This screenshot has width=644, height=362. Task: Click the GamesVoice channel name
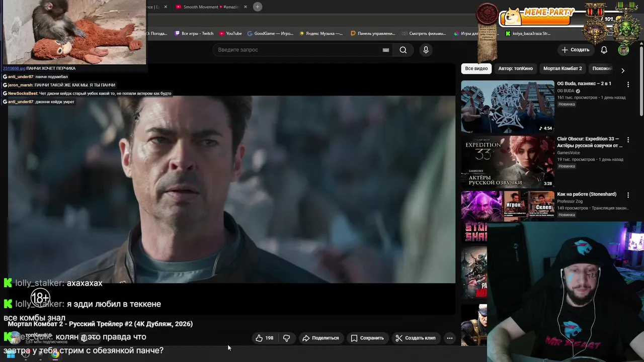[569, 153]
